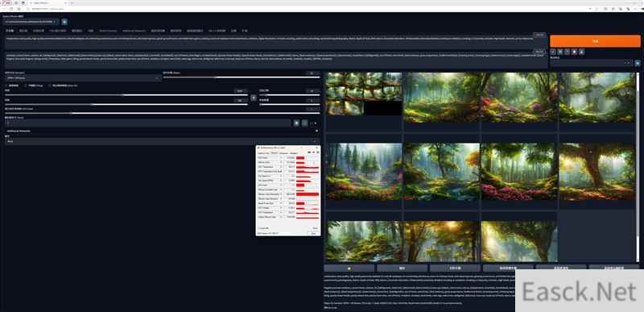Click the orange Generate button

point(595,41)
